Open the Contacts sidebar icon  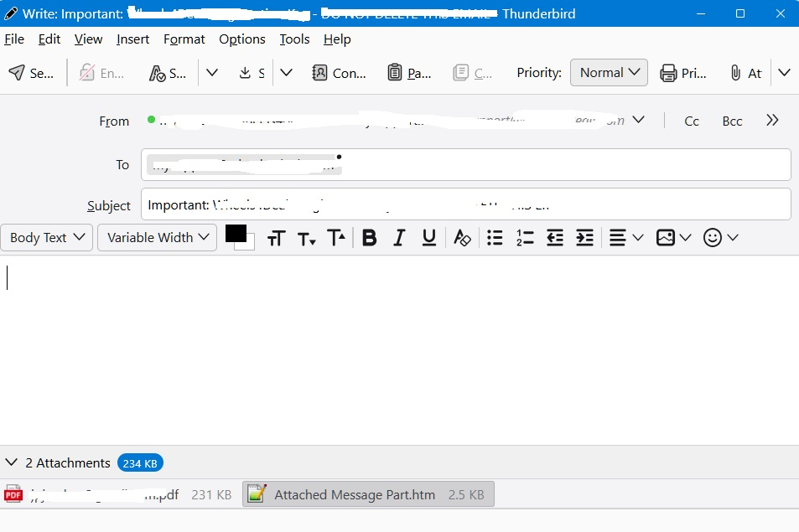(319, 73)
